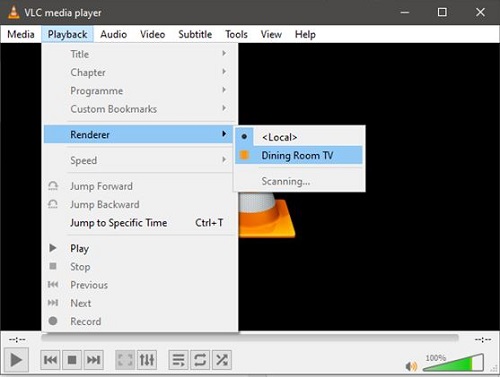The image size is (500, 377).
Task: Click the orange Dining Room TV icon
Action: pyautogui.click(x=244, y=155)
